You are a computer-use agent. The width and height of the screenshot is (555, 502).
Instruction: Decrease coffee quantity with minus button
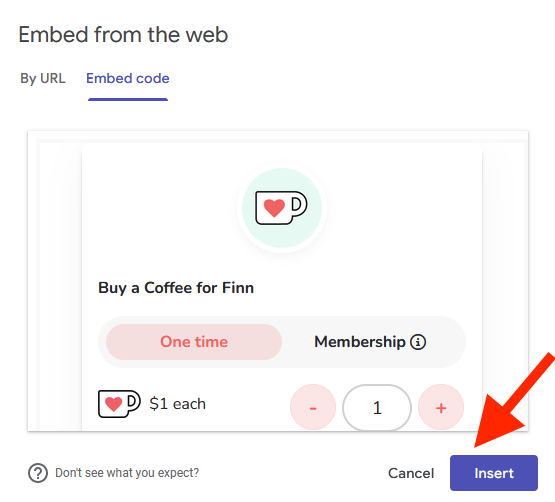(x=313, y=407)
